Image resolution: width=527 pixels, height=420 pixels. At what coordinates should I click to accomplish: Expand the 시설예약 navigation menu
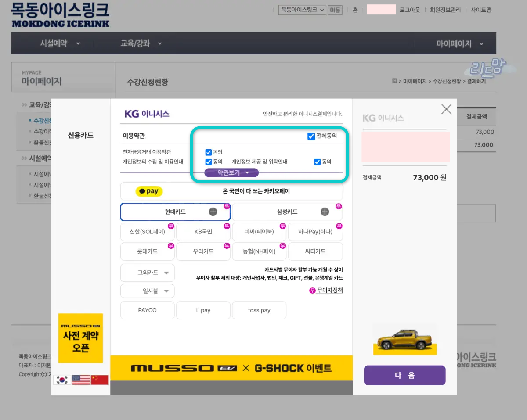[60, 43]
